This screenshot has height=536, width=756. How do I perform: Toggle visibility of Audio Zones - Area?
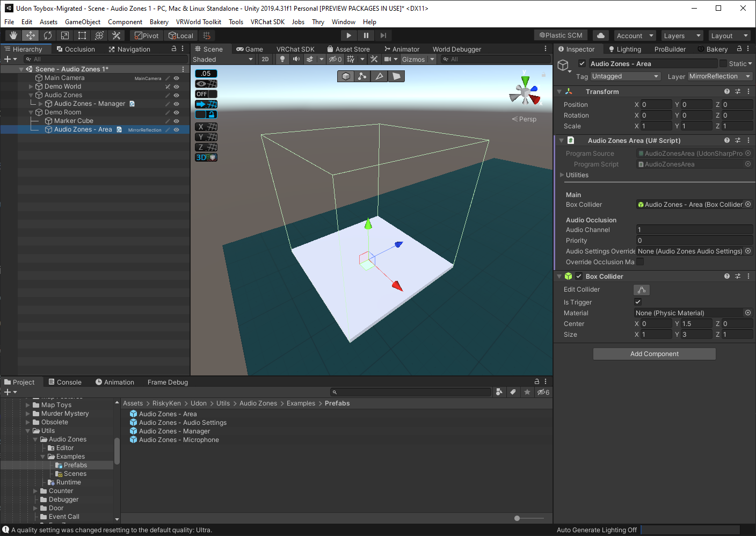click(176, 129)
